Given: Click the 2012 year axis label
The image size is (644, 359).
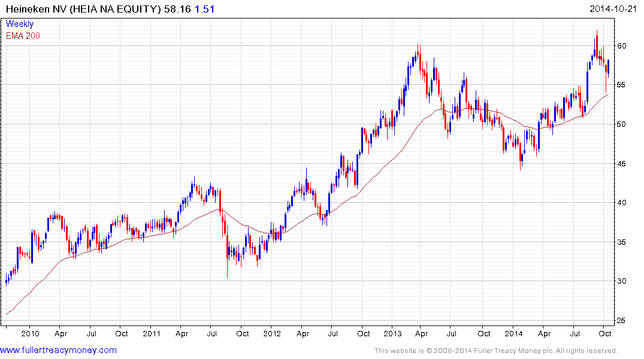Looking at the screenshot, I should 271,333.
